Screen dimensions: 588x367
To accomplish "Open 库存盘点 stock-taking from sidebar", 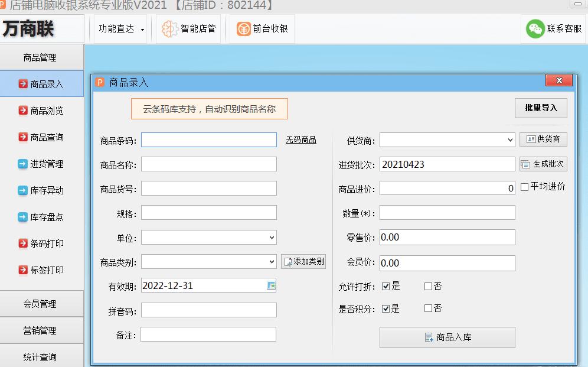I will click(x=41, y=216).
